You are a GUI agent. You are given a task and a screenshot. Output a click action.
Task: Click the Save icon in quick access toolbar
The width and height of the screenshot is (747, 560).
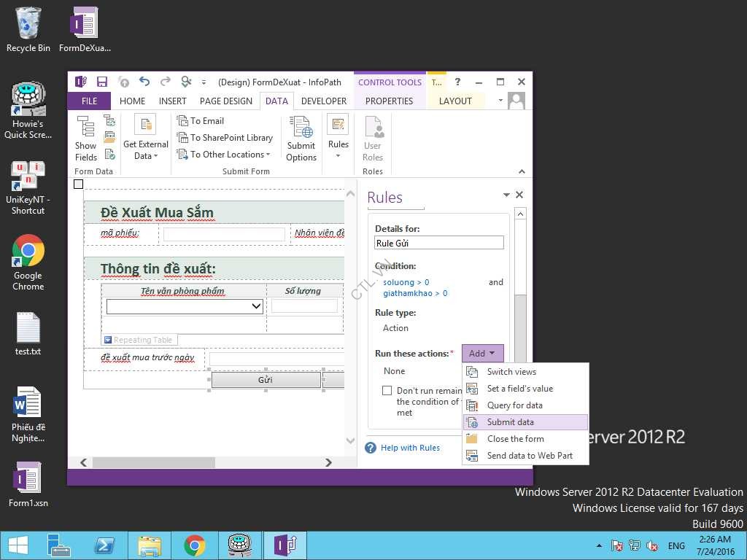click(x=102, y=82)
